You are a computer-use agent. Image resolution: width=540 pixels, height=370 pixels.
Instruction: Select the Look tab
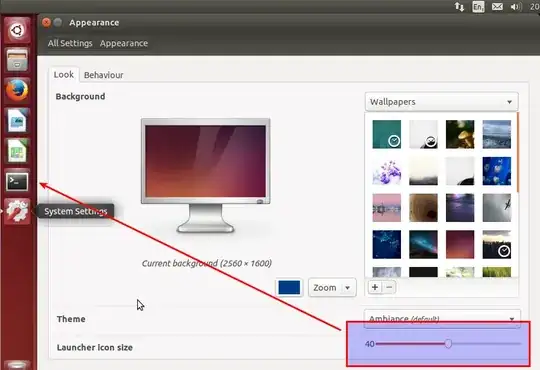pos(64,75)
